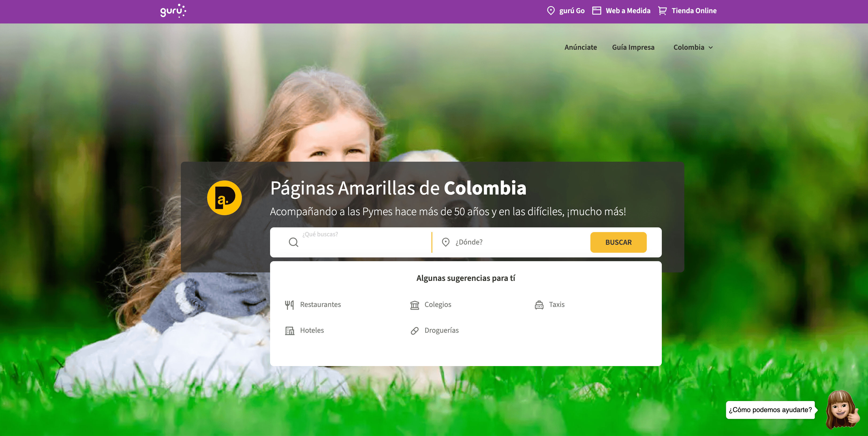Focus the ¿Qué buscas? search field
This screenshot has height=436, width=868.
coord(364,242)
